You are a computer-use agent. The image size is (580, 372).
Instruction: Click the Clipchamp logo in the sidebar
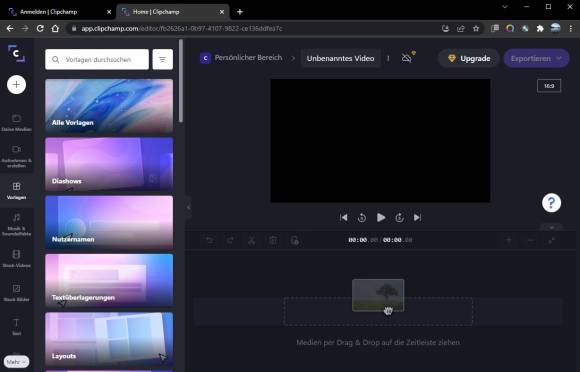[17, 54]
